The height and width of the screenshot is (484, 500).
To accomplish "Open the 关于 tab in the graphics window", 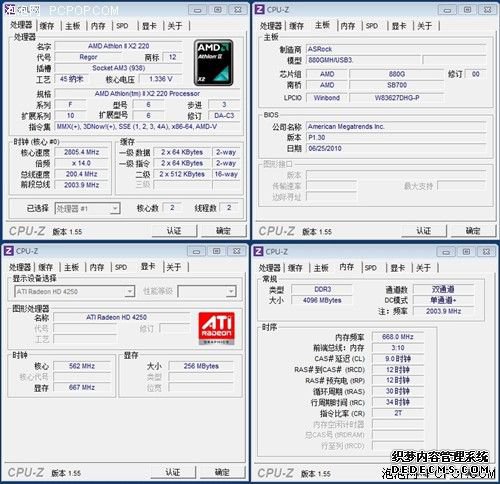I will tap(174, 267).
